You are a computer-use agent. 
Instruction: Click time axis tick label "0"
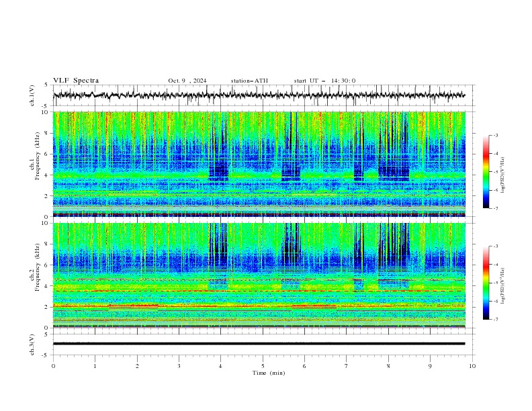(53, 366)
